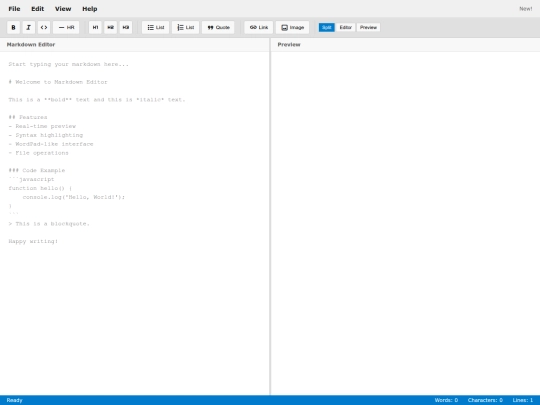This screenshot has height=405, width=540.
Task: Open the Edit menu
Action: pyautogui.click(x=38, y=9)
